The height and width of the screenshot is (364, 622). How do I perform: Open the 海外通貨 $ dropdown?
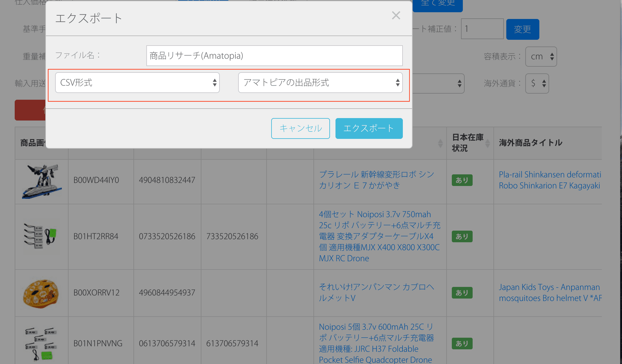pyautogui.click(x=537, y=83)
